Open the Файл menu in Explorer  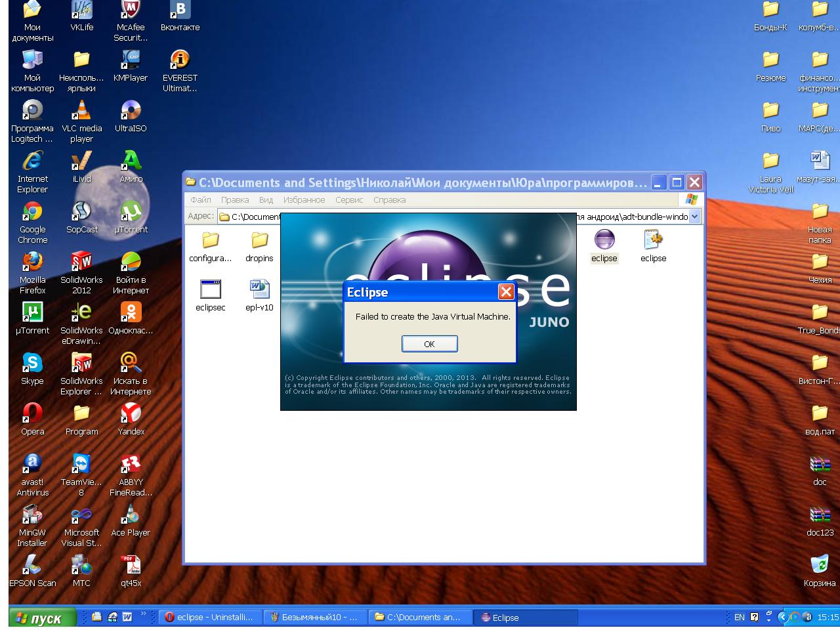tap(201, 199)
